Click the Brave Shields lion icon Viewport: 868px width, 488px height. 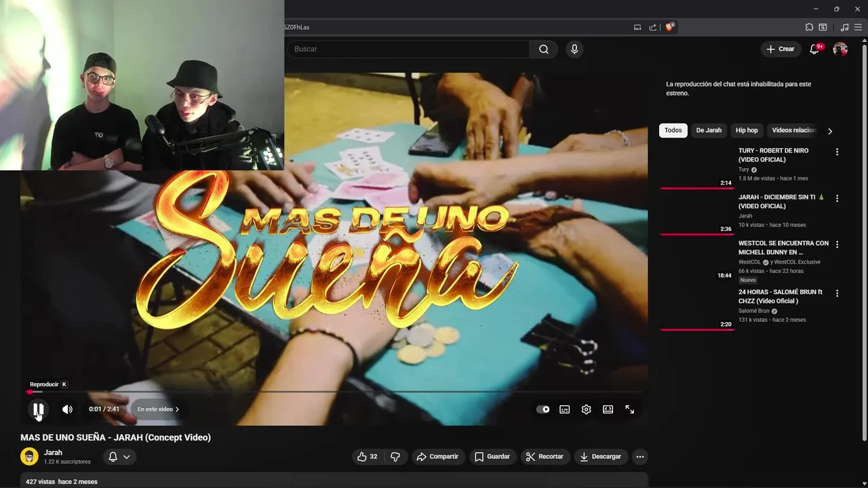[669, 27]
